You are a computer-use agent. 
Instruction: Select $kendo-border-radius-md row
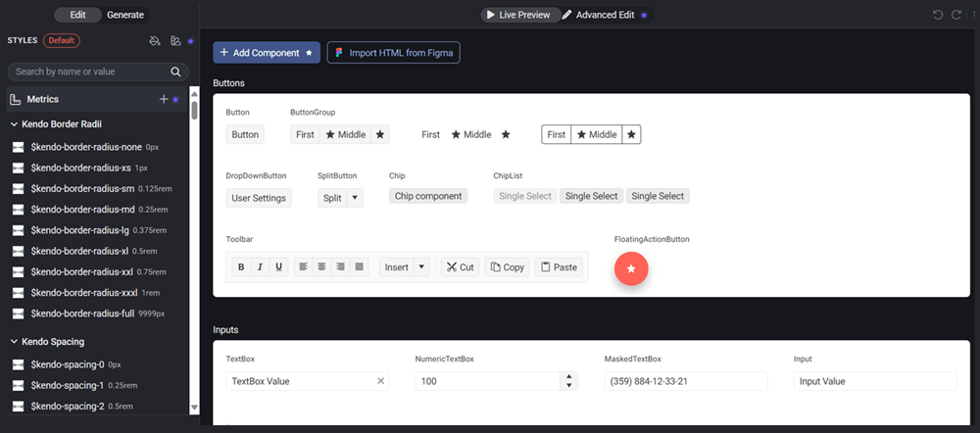99,210
